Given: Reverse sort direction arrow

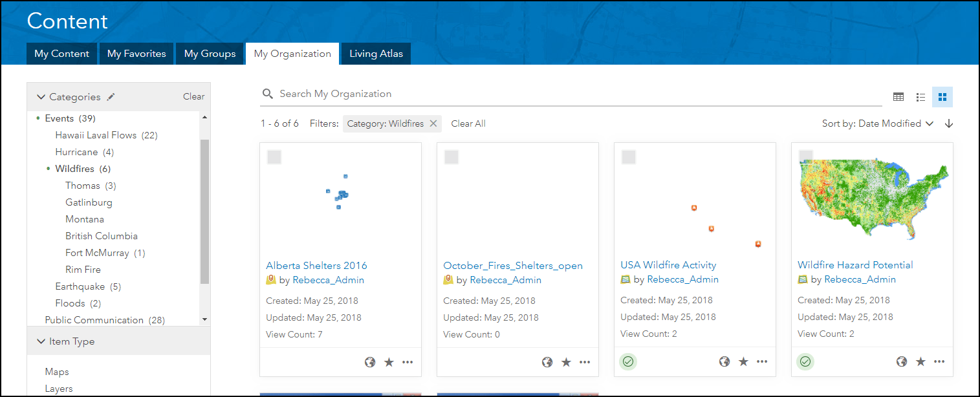Looking at the screenshot, I should pos(949,123).
